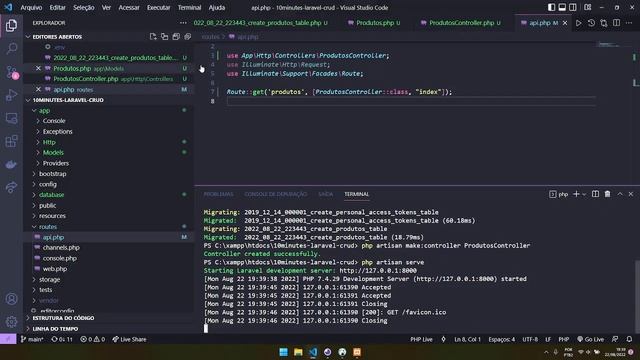Click New Untitled File icon in Open Editors

(x=153, y=37)
